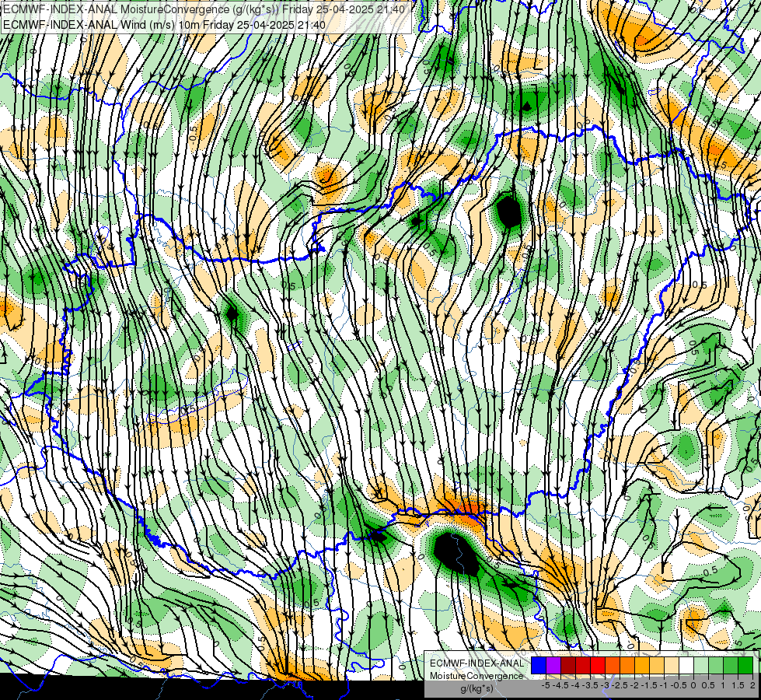Pick the -3.5 legend scale value

590,685
